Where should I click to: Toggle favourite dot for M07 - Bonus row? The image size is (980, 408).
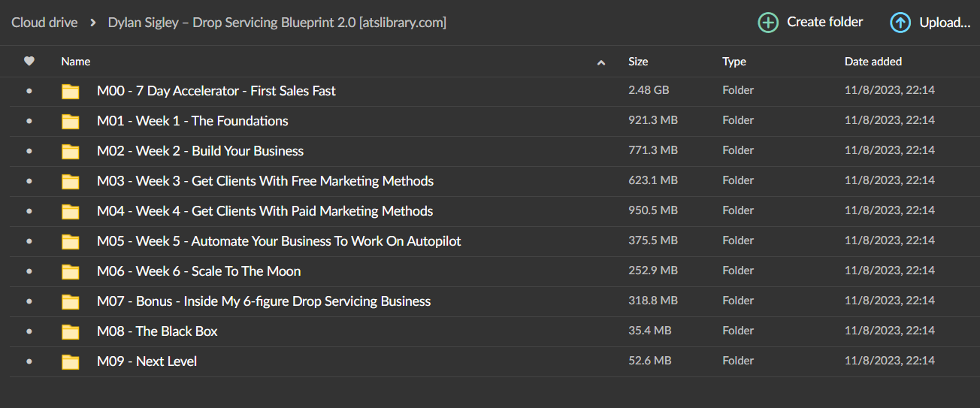[29, 301]
